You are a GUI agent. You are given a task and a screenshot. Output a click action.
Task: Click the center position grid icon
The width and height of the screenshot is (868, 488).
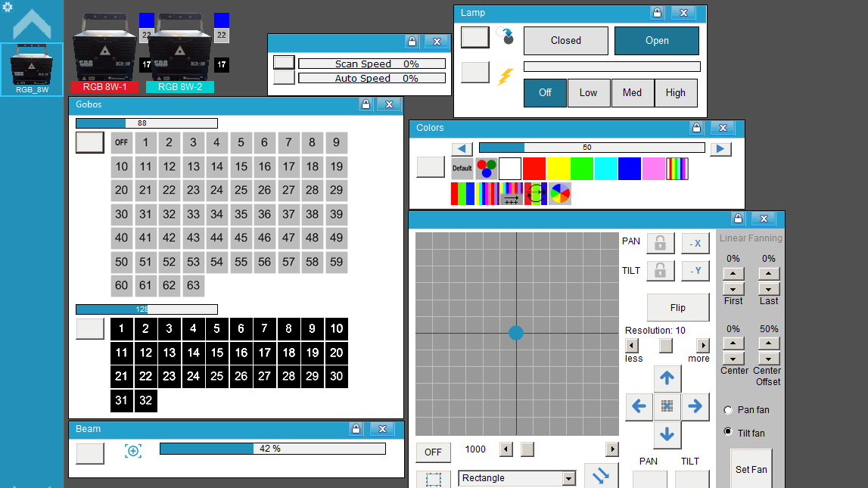click(x=667, y=406)
